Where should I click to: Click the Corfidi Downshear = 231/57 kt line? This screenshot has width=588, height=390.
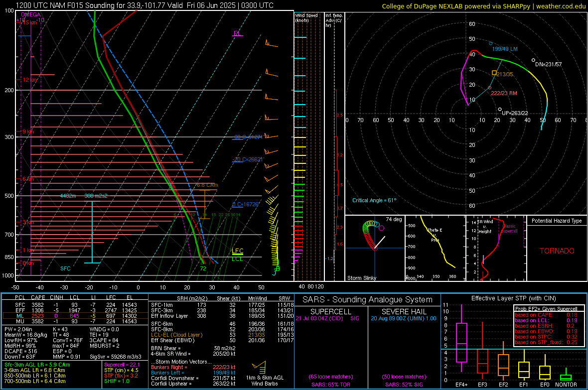point(193,378)
